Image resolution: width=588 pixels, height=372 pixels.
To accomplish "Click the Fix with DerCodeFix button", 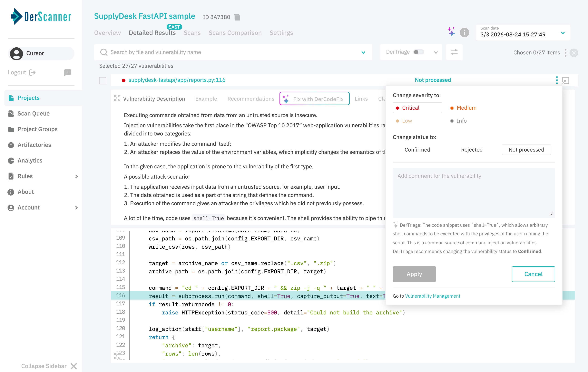I will tap(315, 99).
